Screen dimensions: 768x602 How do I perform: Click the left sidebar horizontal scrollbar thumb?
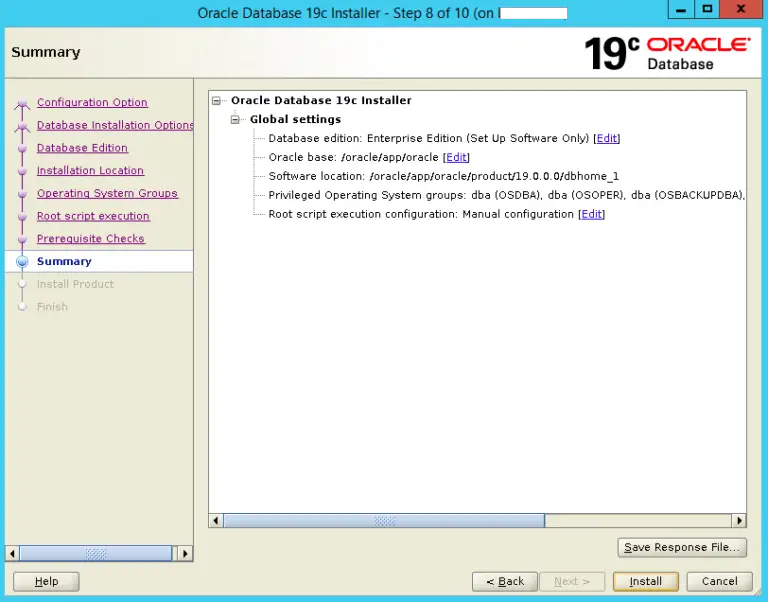click(x=95, y=553)
